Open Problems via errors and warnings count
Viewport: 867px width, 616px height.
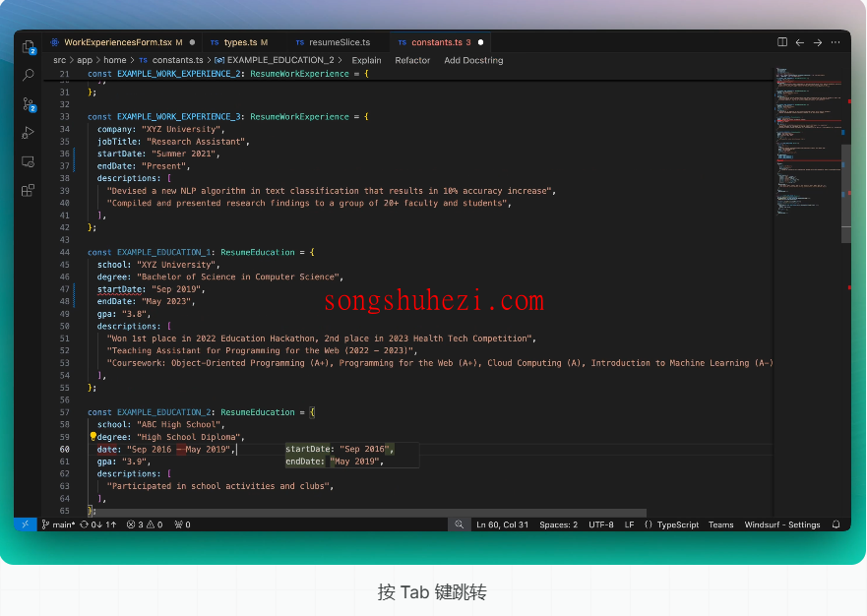(x=145, y=524)
